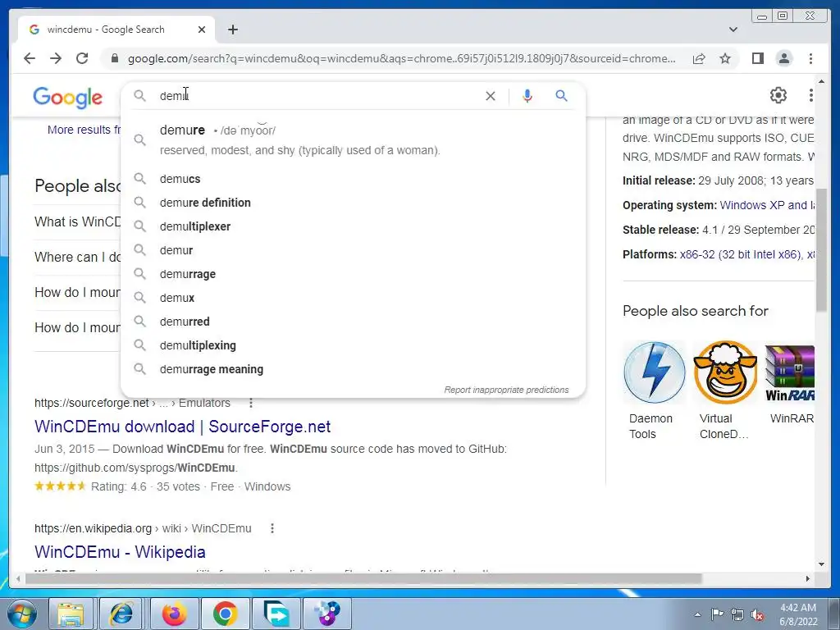Open Google settings gear icon
The height and width of the screenshot is (630, 840).
point(778,95)
